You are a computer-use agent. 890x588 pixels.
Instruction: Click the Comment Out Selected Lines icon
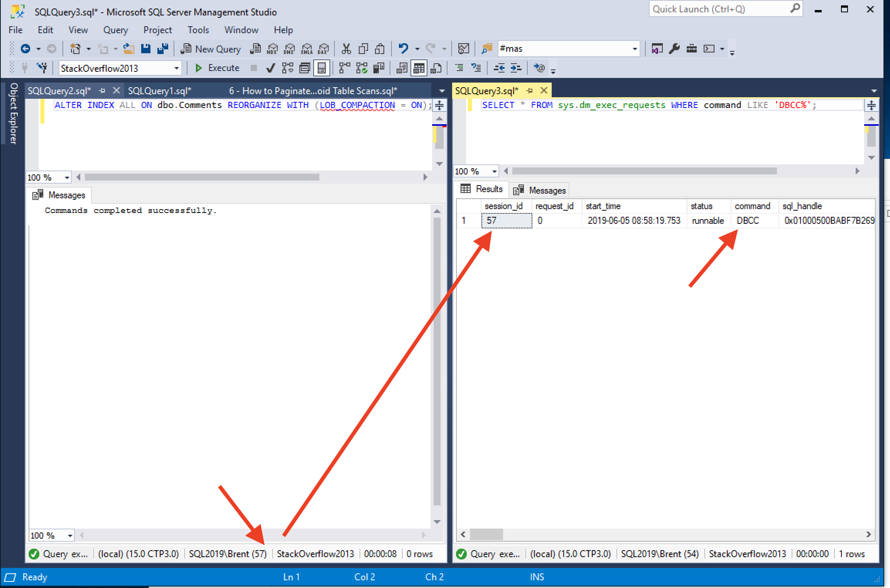click(x=459, y=68)
